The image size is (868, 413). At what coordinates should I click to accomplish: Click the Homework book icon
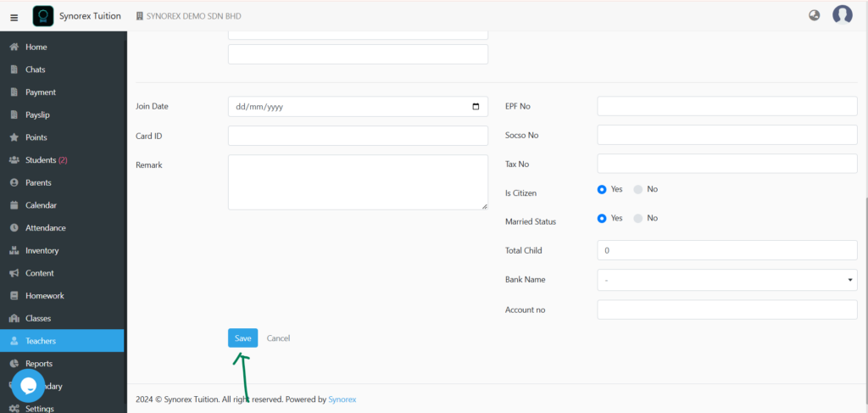pyautogui.click(x=14, y=296)
